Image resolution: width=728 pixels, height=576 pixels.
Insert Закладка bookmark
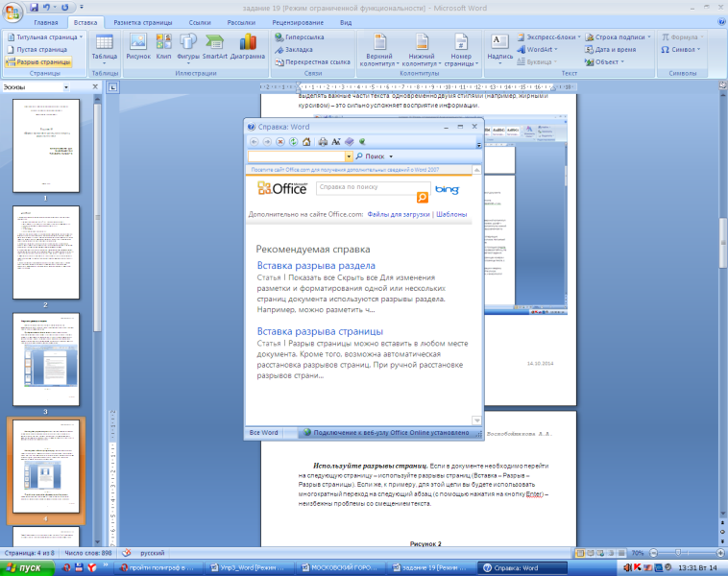(294, 49)
